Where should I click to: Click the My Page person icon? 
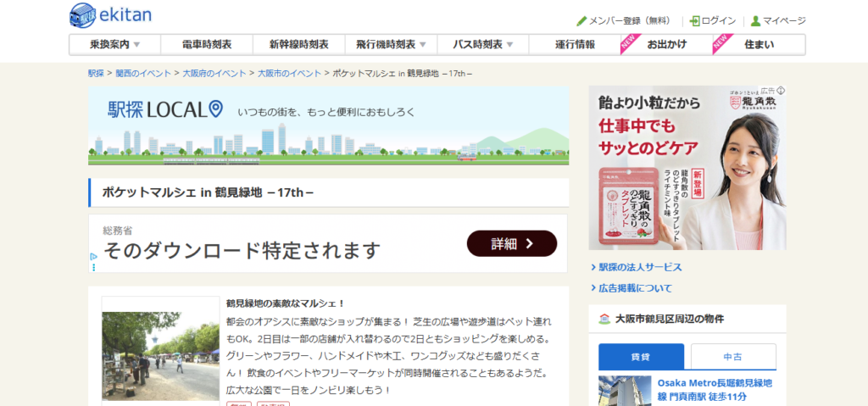(x=755, y=21)
